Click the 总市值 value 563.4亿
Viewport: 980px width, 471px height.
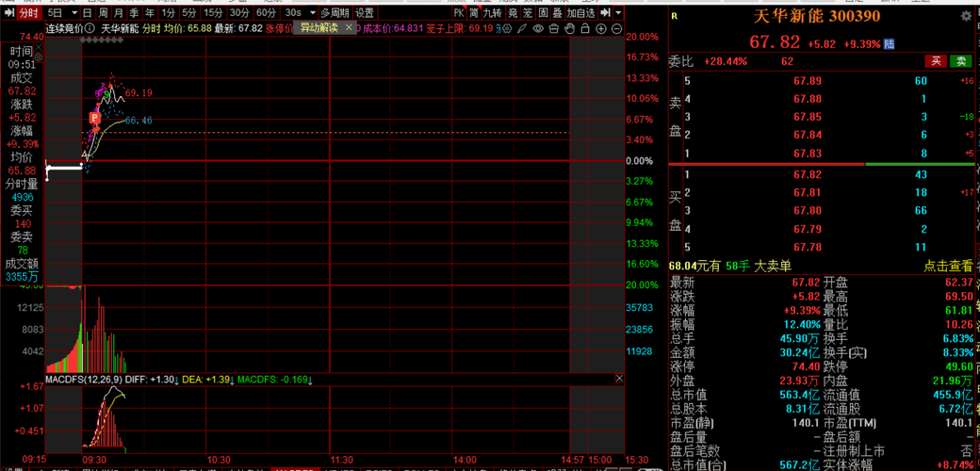point(799,395)
